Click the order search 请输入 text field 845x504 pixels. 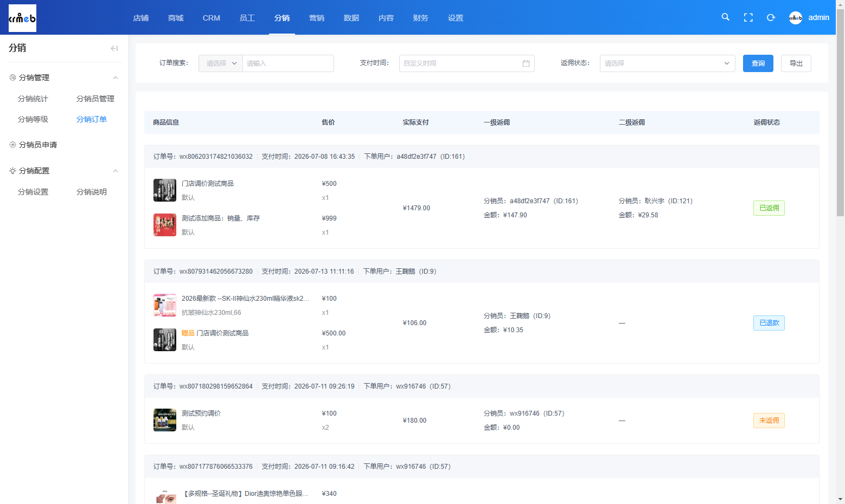coord(288,63)
